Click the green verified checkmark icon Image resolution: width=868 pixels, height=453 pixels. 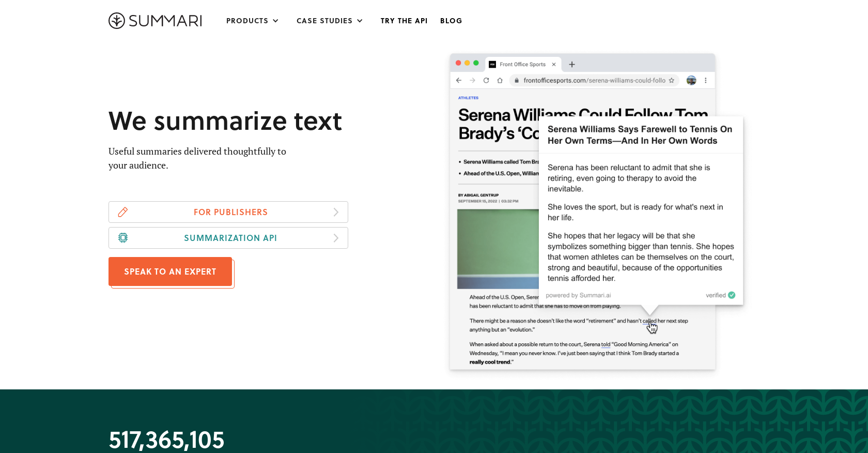pos(732,295)
